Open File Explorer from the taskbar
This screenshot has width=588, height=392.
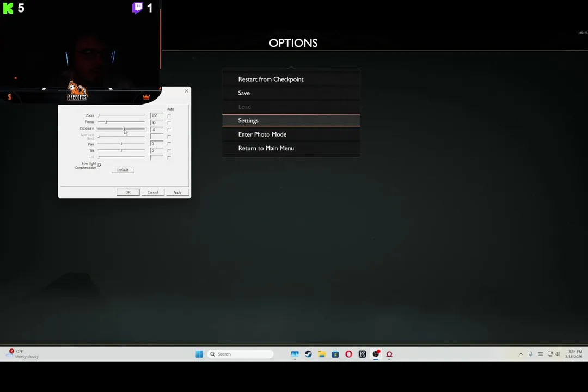pos(322,354)
